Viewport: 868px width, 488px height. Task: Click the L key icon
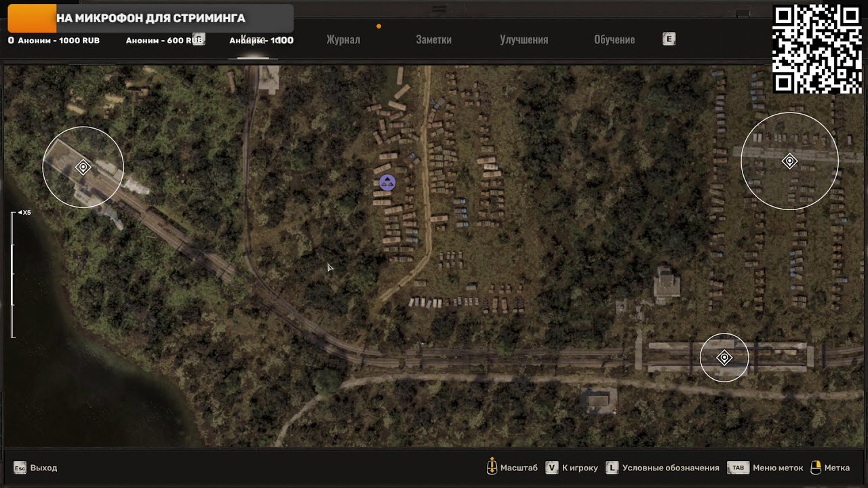pyautogui.click(x=612, y=468)
